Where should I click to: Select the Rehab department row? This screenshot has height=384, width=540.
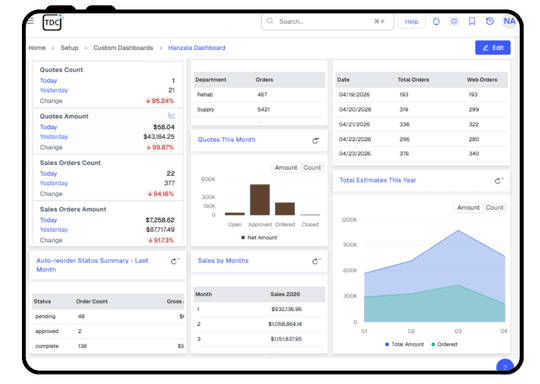click(x=259, y=94)
